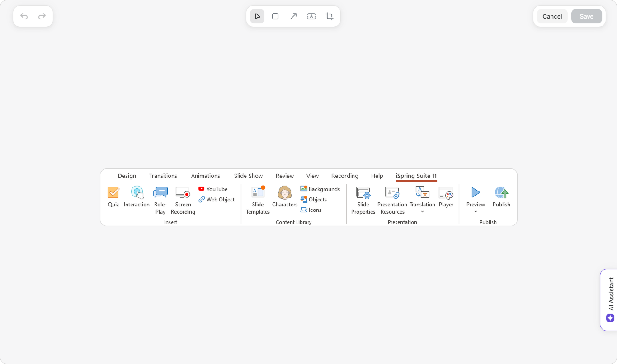Open the Characters library
The height and width of the screenshot is (364, 617).
click(285, 197)
